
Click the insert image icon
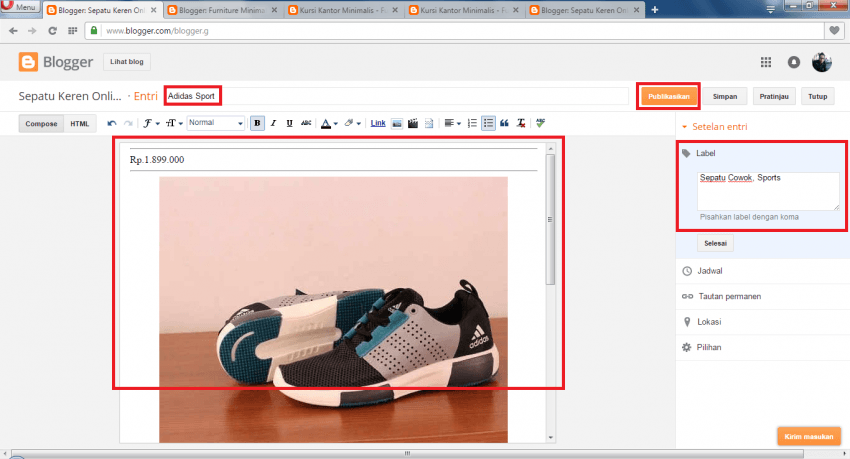click(397, 124)
